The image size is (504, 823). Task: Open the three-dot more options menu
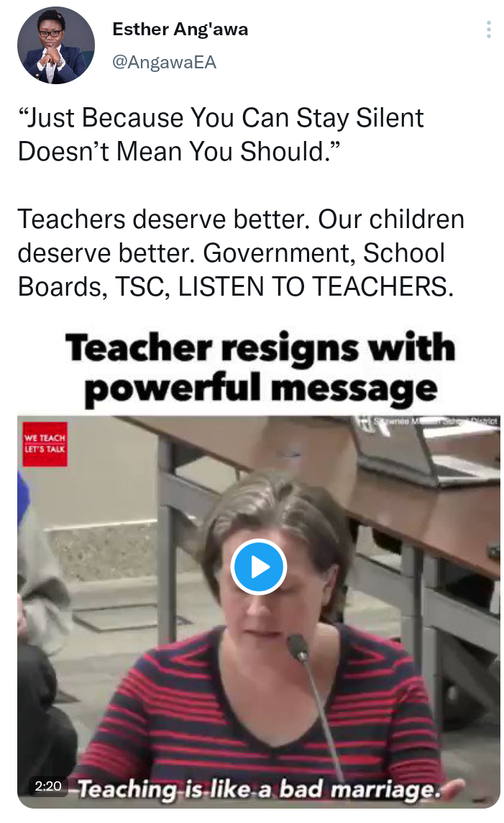coord(488,30)
